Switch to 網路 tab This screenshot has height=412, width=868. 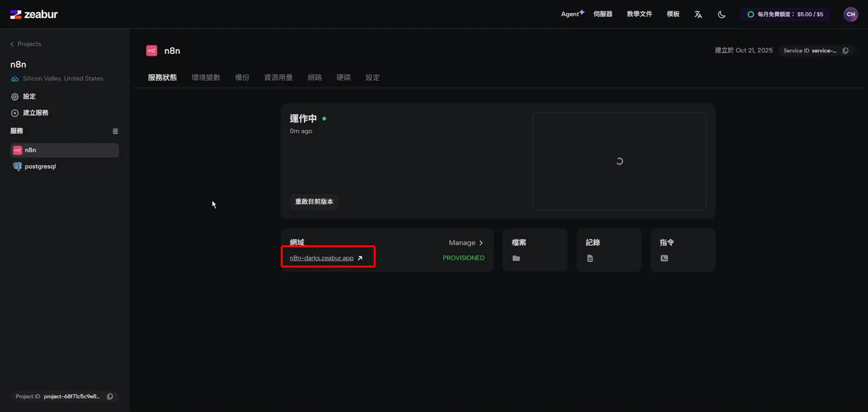click(x=315, y=78)
